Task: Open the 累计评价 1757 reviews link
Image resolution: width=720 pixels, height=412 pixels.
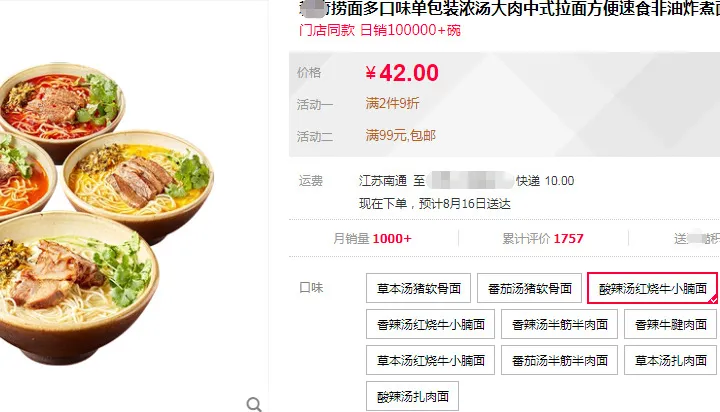Action: (543, 238)
